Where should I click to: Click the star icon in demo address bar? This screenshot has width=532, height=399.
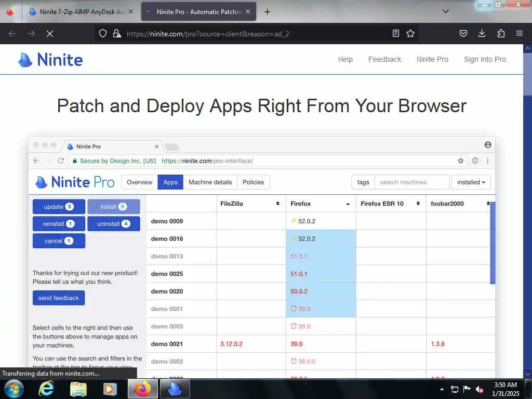pyautogui.click(x=460, y=161)
